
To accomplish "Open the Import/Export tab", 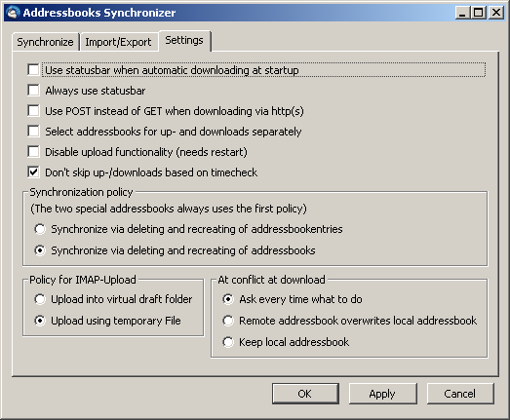I will pyautogui.click(x=118, y=42).
